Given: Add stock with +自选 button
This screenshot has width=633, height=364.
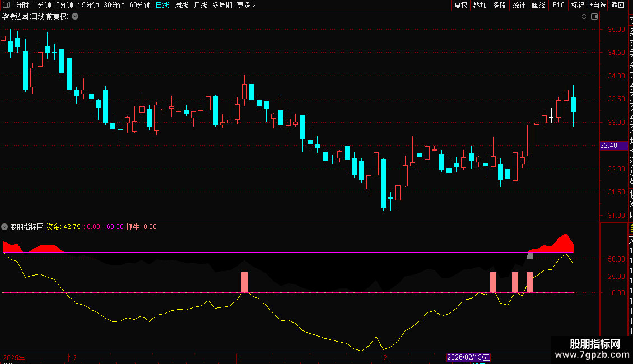Looking at the screenshot, I should click(598, 5).
